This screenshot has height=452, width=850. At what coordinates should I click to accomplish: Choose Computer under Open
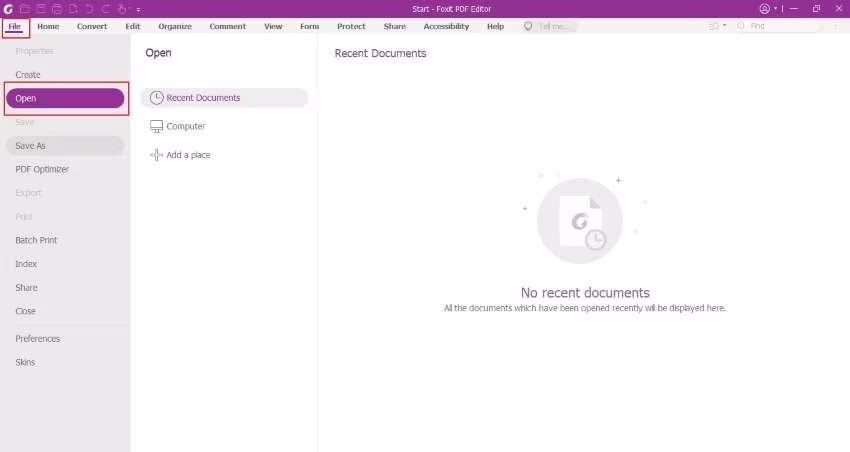coord(185,126)
